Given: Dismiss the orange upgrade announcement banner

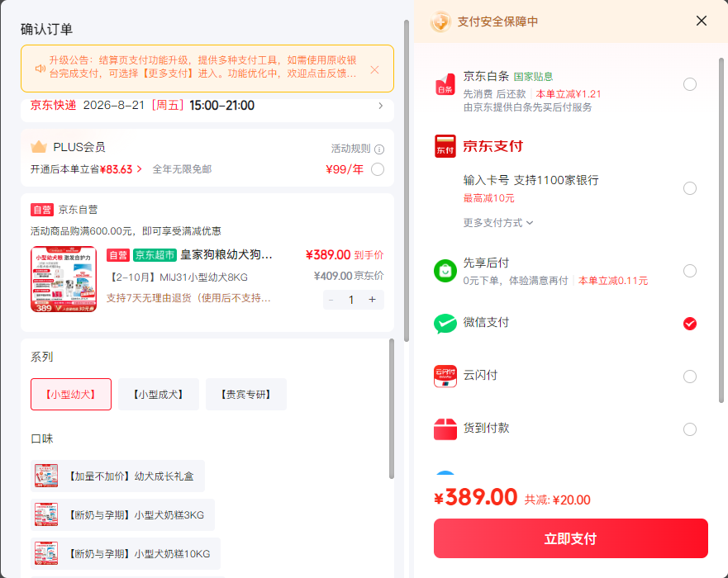Looking at the screenshot, I should coord(374,69).
